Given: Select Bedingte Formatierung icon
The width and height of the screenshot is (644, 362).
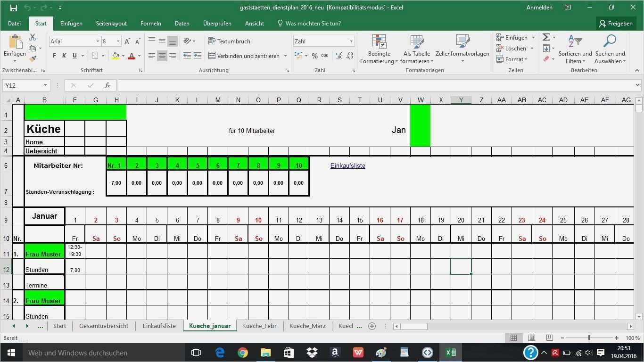Looking at the screenshot, I should click(379, 41).
